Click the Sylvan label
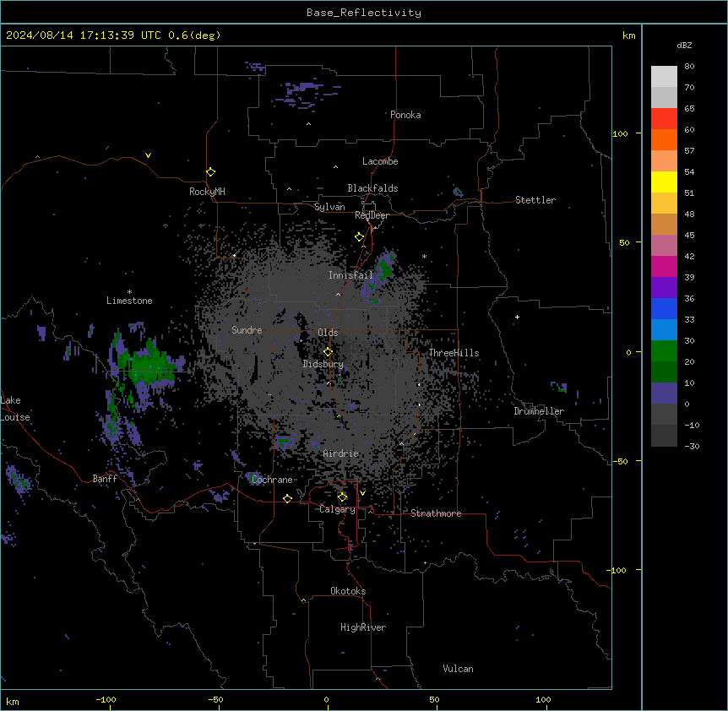 tap(329, 207)
